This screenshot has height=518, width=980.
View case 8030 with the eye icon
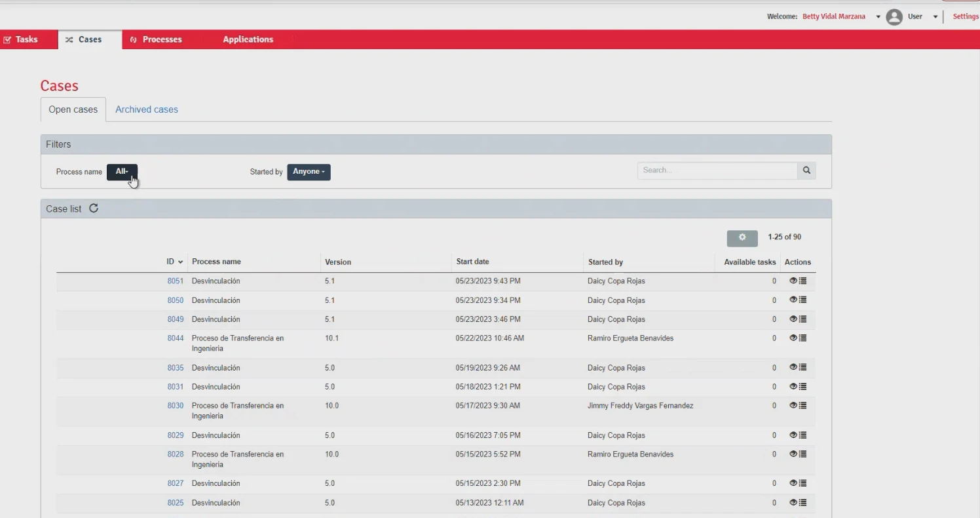pyautogui.click(x=793, y=405)
